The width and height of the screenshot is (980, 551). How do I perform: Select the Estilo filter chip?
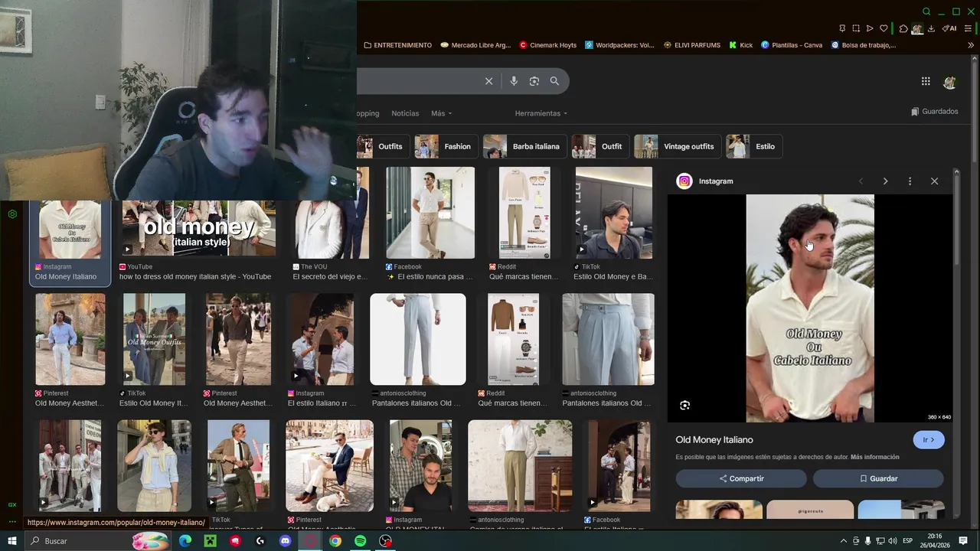tap(754, 146)
